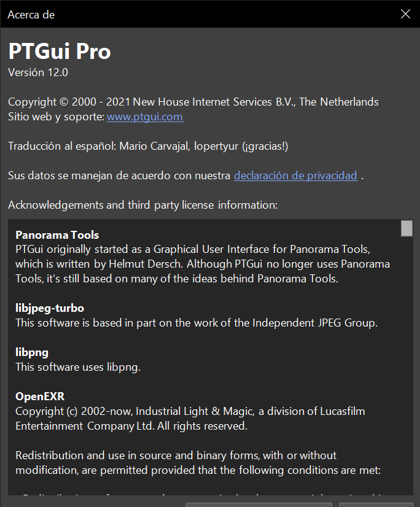The image size is (420, 507).
Task: Click the Acerca de title bar
Action: [x=31, y=14]
